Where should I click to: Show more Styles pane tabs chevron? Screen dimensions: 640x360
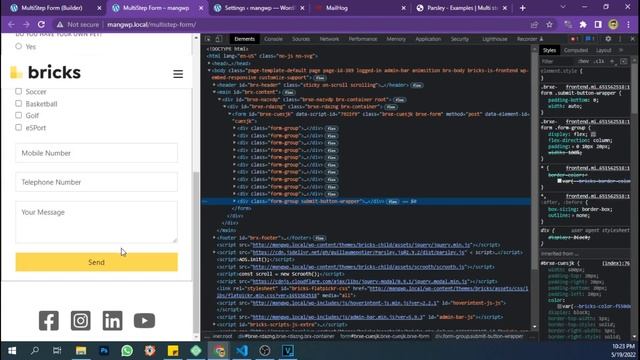pyautogui.click(x=621, y=50)
